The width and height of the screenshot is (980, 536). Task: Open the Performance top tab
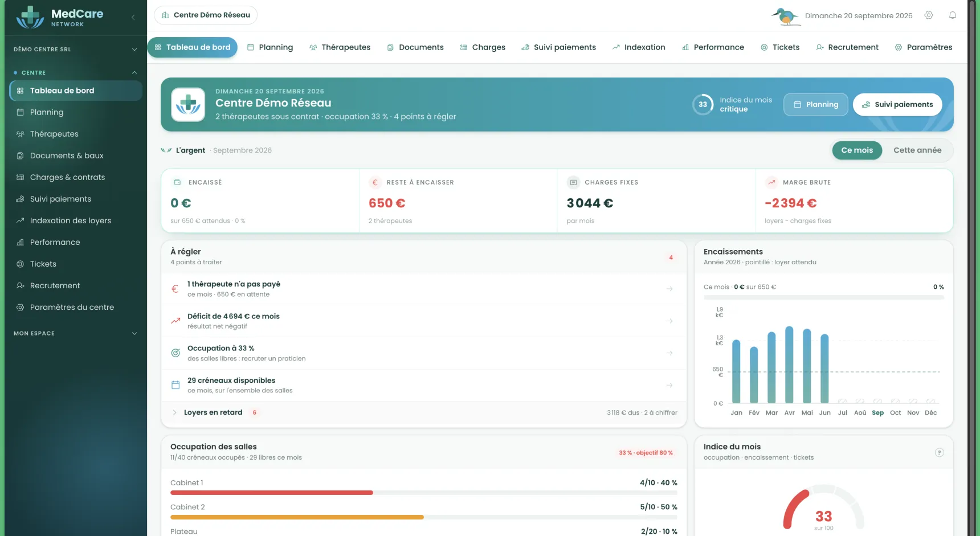click(713, 47)
